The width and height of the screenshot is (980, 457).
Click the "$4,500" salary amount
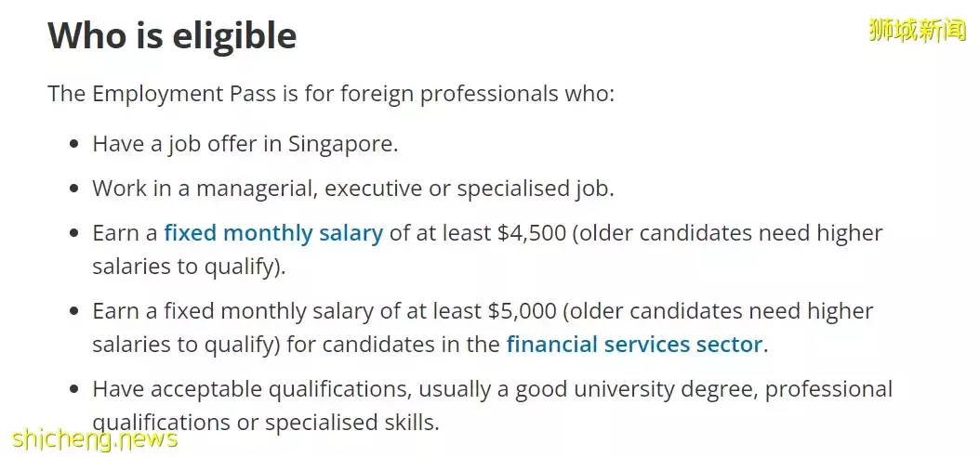(532, 233)
